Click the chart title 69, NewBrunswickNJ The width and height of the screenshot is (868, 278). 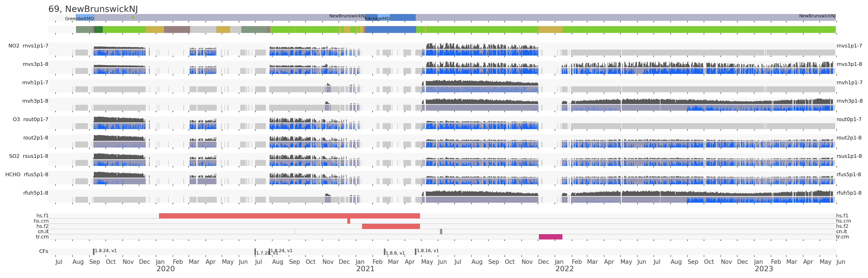click(93, 9)
